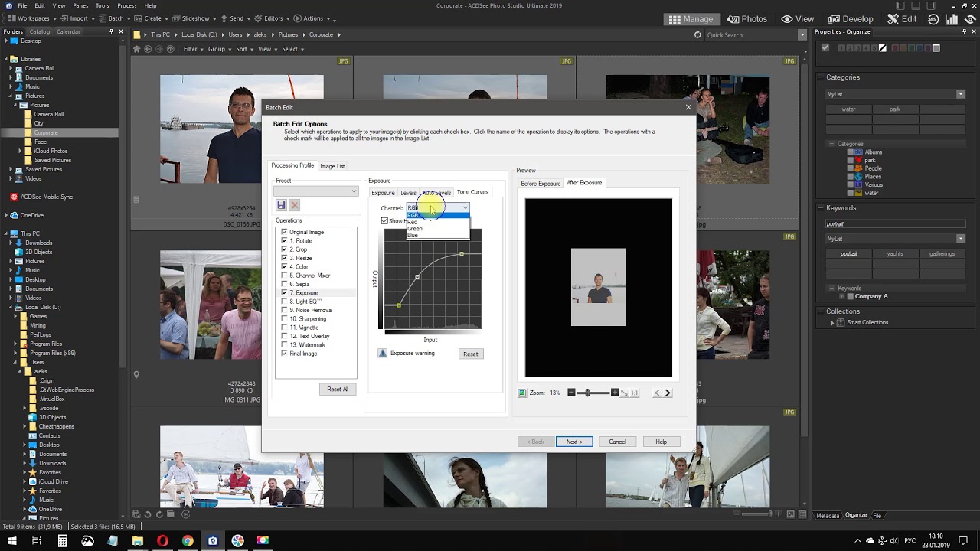Viewport: 980px width, 551px height.
Task: Zoom out the preview with minus icon
Action: 571,393
